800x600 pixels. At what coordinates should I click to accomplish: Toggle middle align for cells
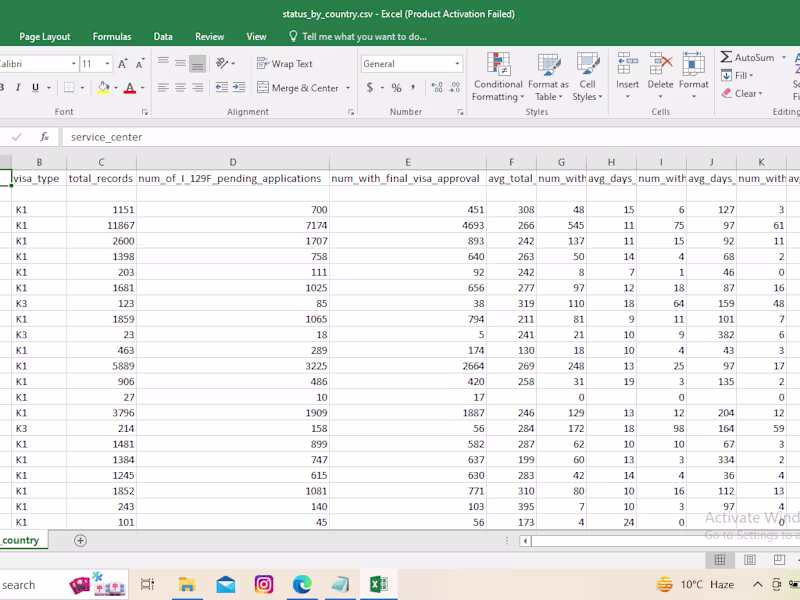click(x=180, y=64)
